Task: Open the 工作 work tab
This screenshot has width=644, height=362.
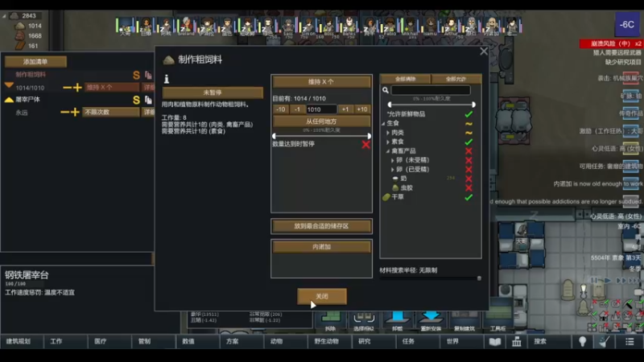Action: tap(66, 341)
